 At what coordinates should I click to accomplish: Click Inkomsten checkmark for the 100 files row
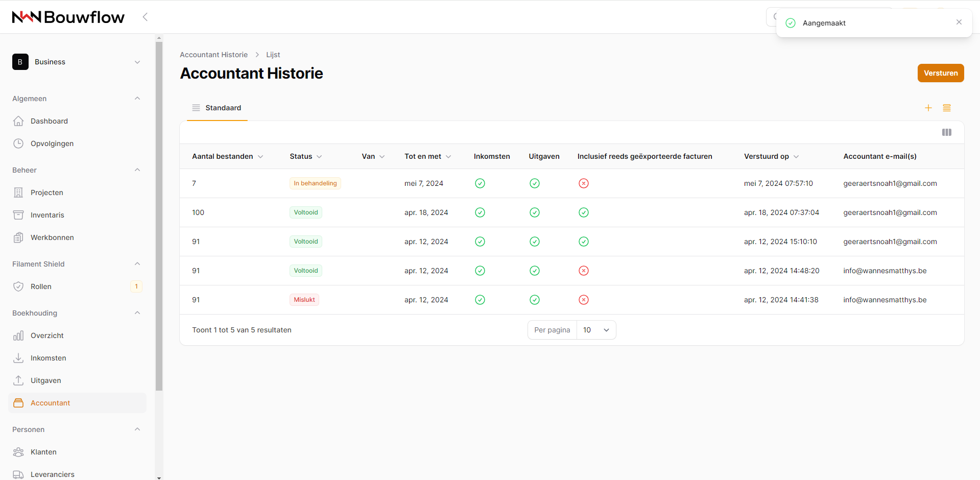(x=480, y=212)
